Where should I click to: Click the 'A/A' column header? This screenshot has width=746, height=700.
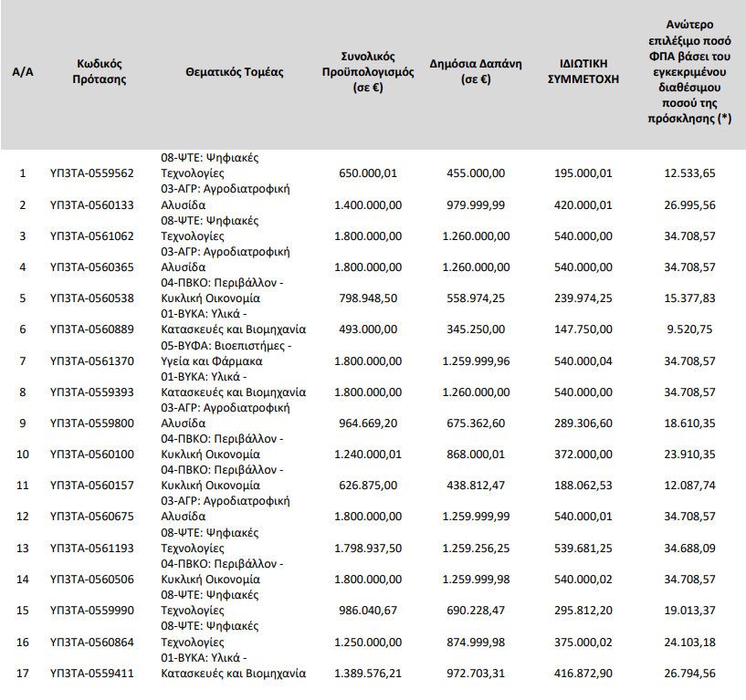point(23,71)
